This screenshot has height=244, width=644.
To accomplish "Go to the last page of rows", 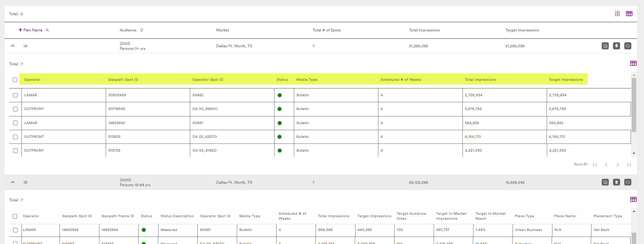I will click(x=628, y=165).
